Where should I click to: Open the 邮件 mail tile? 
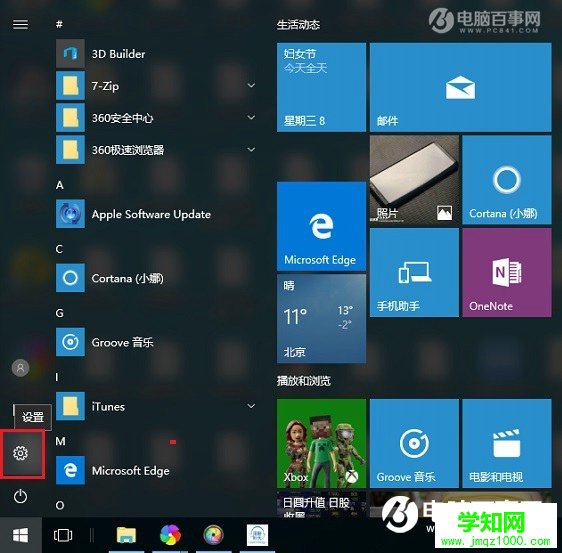pyautogui.click(x=461, y=87)
